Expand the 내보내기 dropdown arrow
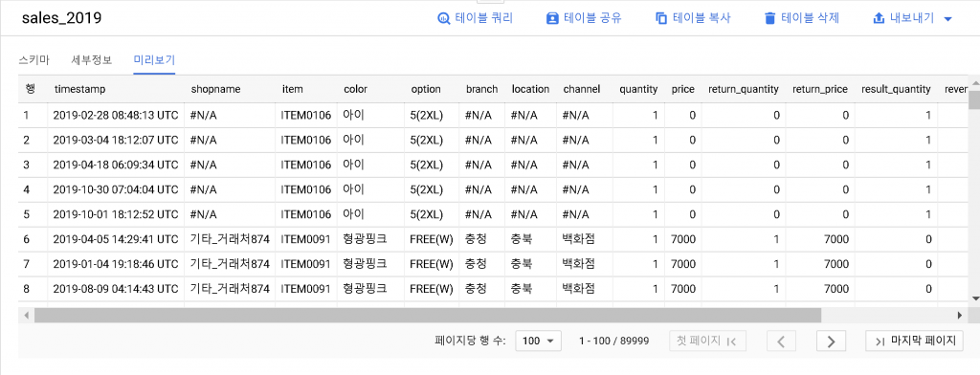Screen dimensions: 980x375 [x=947, y=19]
